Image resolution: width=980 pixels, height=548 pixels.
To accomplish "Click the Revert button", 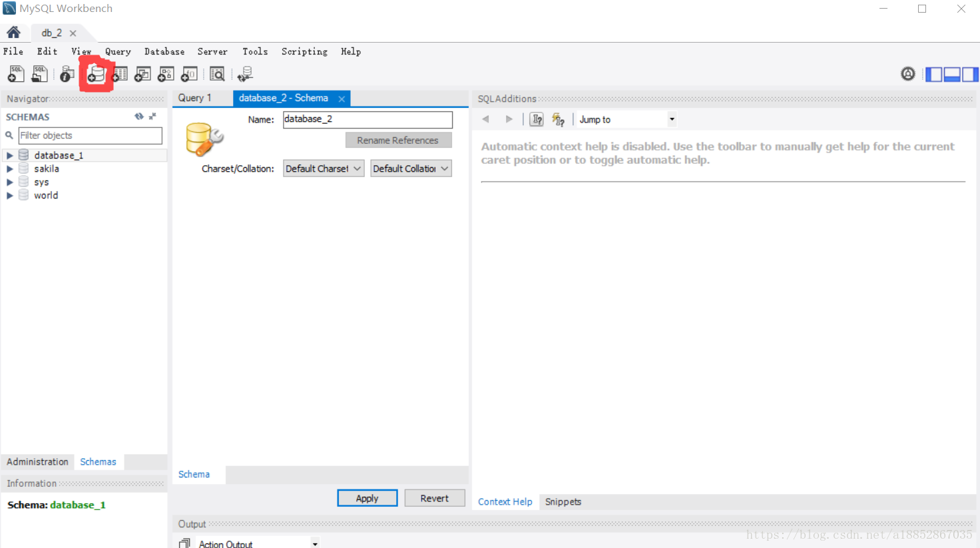I will point(435,498).
